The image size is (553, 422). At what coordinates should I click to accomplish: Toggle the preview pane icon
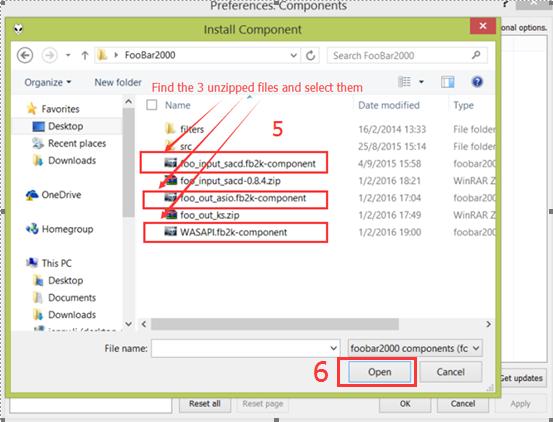pyautogui.click(x=448, y=82)
